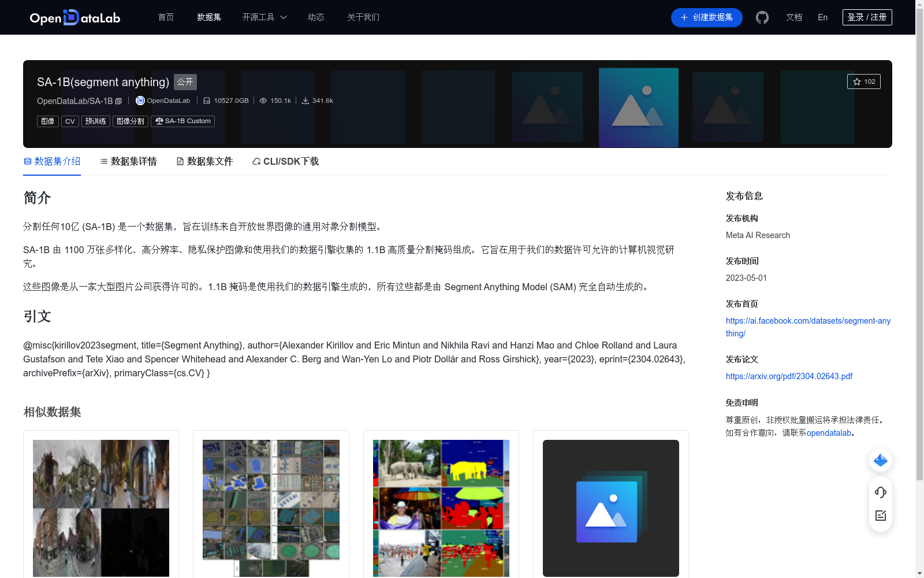Click the 引文 heading

click(x=37, y=316)
